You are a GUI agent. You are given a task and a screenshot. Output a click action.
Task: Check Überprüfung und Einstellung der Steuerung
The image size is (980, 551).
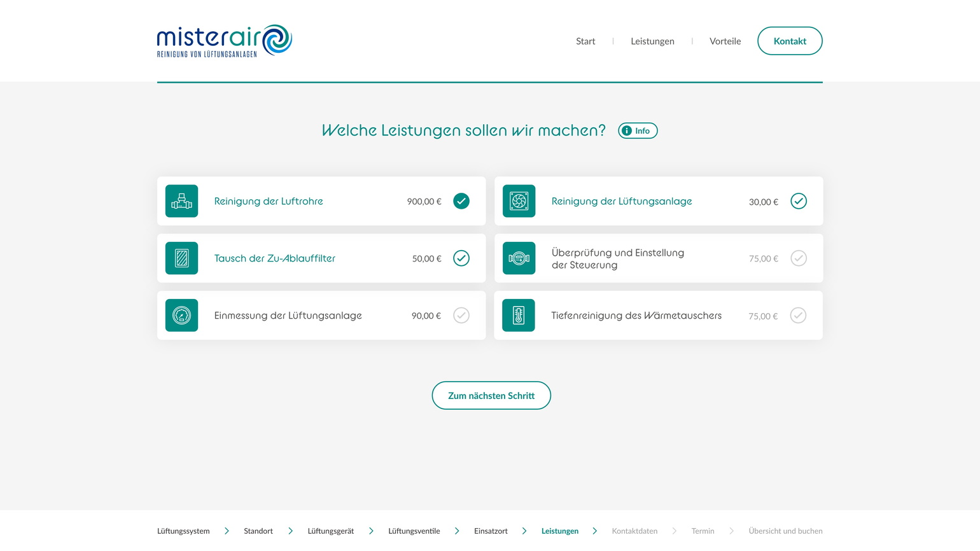tap(799, 258)
